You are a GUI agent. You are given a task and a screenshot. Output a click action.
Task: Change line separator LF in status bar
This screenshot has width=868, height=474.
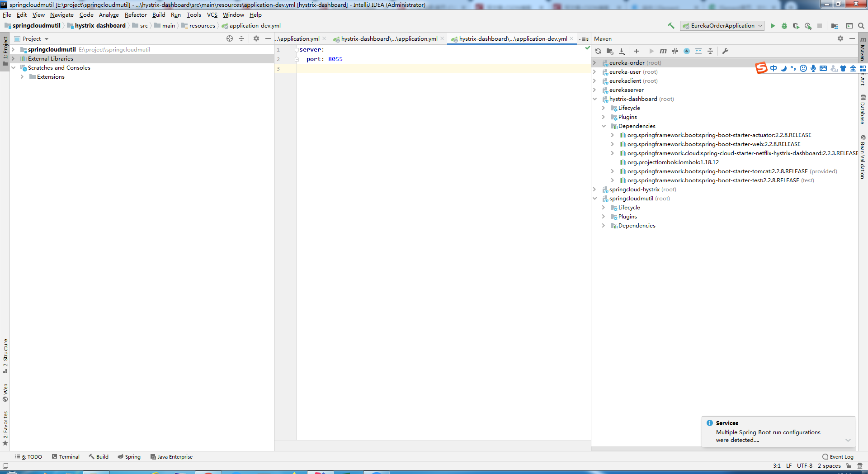(x=789, y=466)
